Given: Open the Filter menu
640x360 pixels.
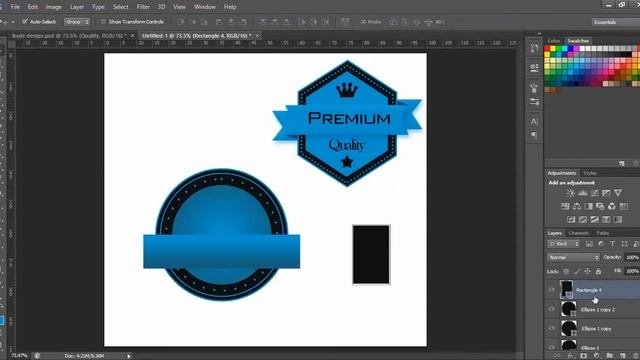Looking at the screenshot, I should (143, 7).
